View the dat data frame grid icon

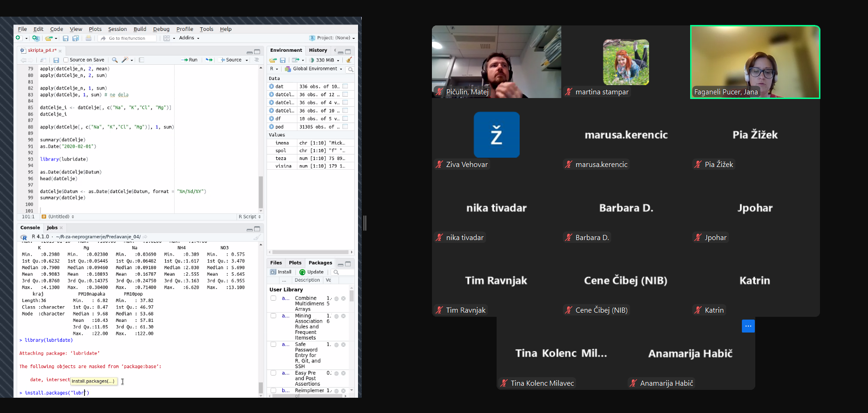click(x=345, y=86)
